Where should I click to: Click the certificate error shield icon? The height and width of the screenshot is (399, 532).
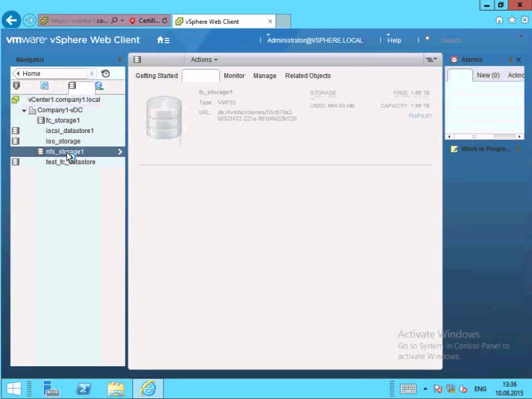pyautogui.click(x=132, y=21)
